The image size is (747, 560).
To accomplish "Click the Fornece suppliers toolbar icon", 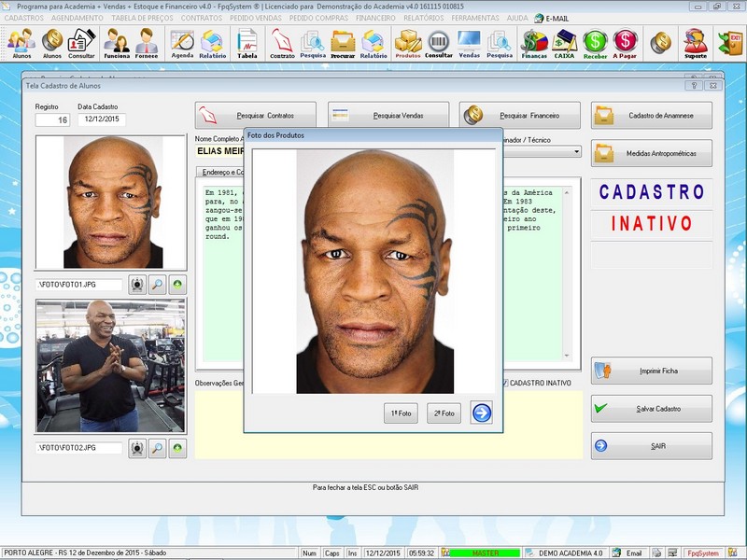I will coord(147,43).
